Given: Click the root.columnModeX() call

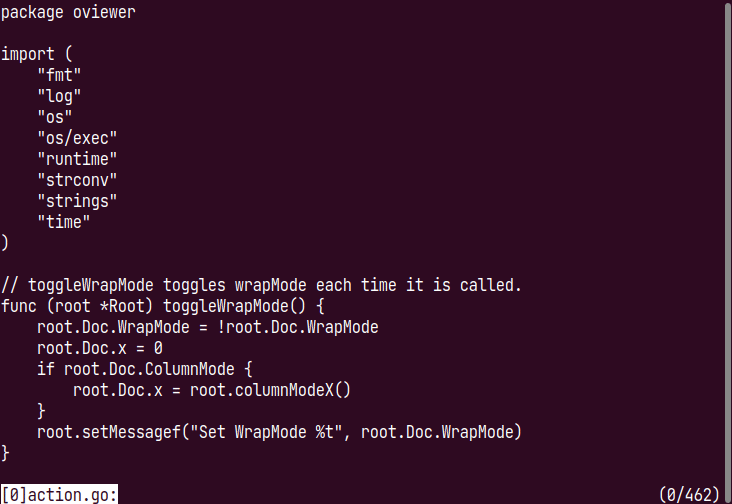Looking at the screenshot, I should click(x=270, y=390).
